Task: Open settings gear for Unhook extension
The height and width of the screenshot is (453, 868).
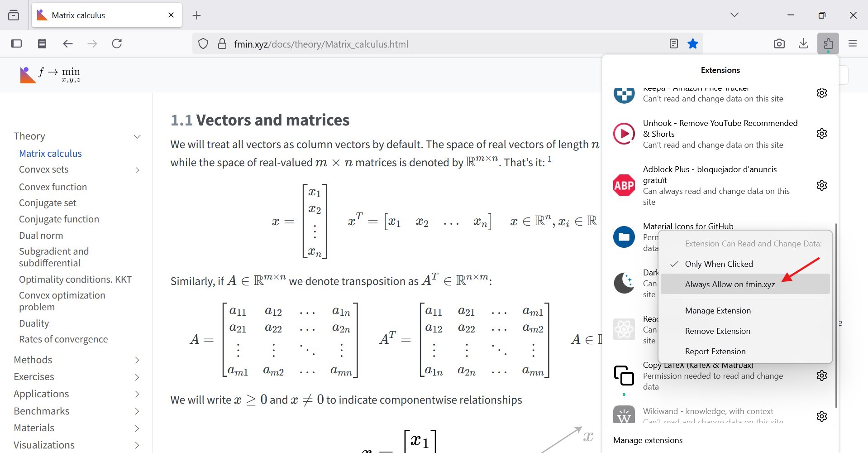Action: pyautogui.click(x=821, y=134)
